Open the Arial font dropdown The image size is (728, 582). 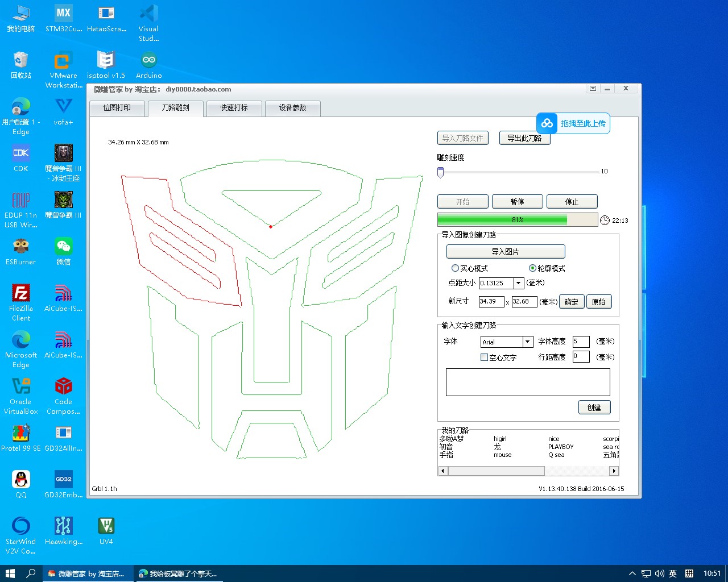tap(527, 342)
